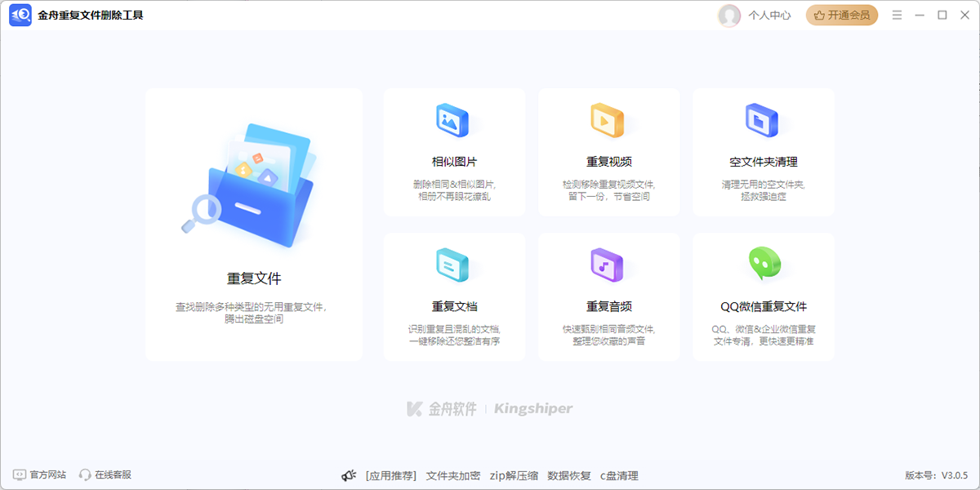Click the 开通会员 membership button
Screen dimensions: 980x490
(x=842, y=15)
